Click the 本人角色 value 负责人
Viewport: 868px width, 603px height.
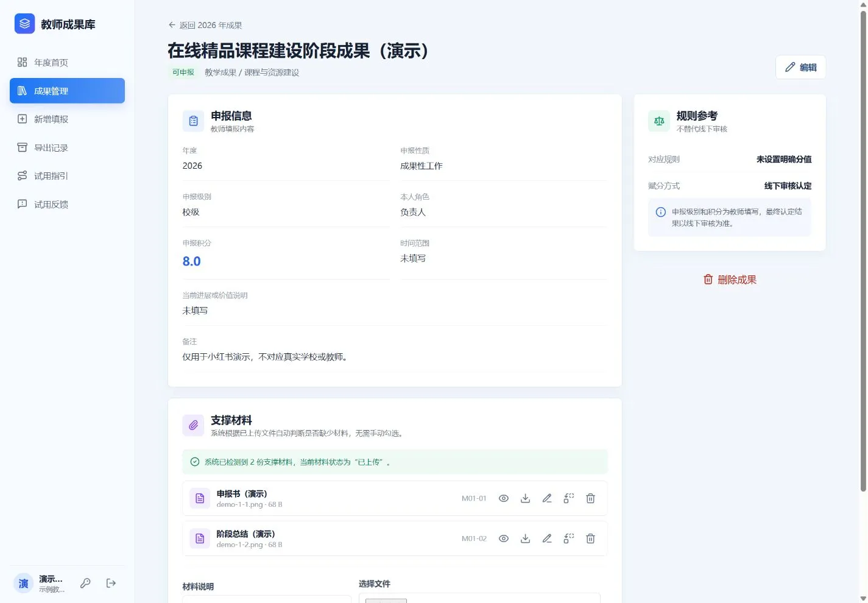pos(413,212)
